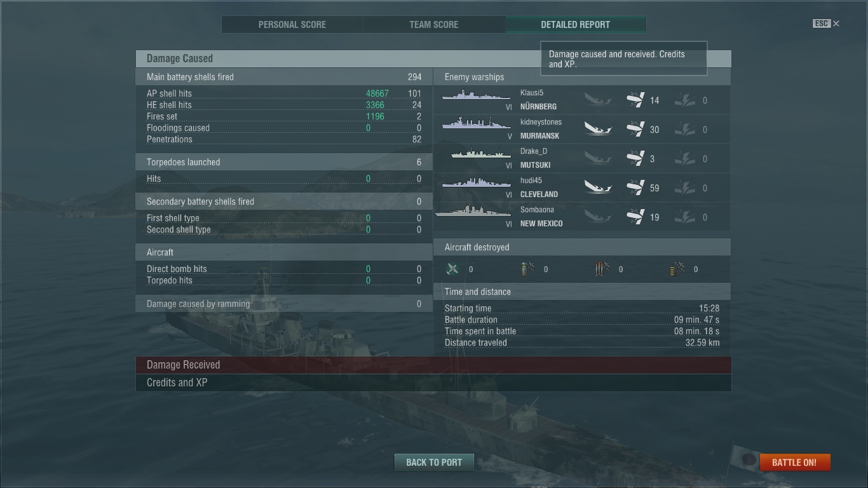Image resolution: width=868 pixels, height=488 pixels.
Task: Collapse the Damage Caused section header
Action: pyautogui.click(x=433, y=58)
